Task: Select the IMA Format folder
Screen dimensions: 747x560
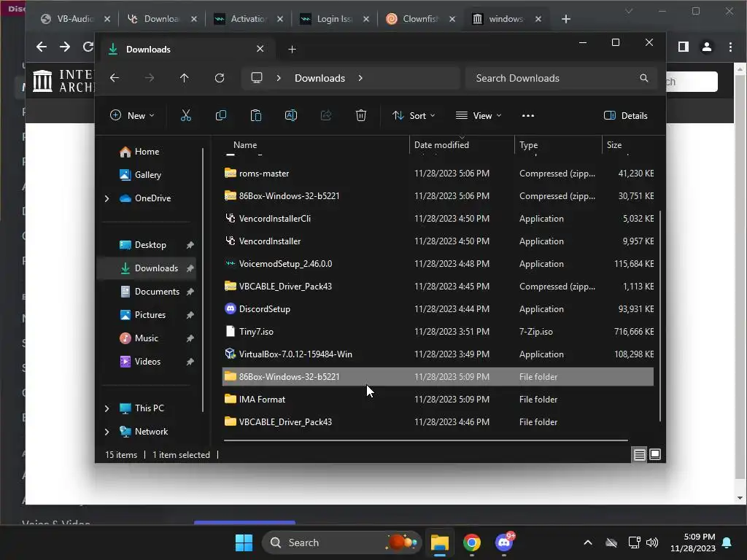Action: pyautogui.click(x=438, y=400)
